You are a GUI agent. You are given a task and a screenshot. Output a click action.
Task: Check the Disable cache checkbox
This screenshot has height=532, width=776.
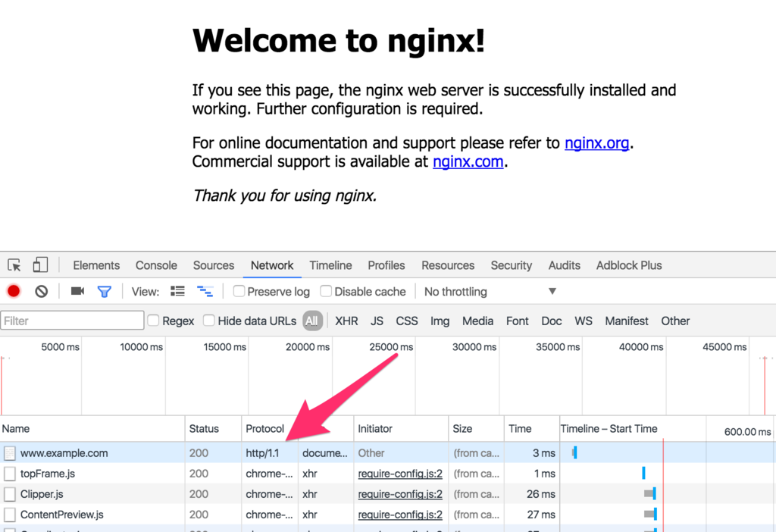click(325, 291)
